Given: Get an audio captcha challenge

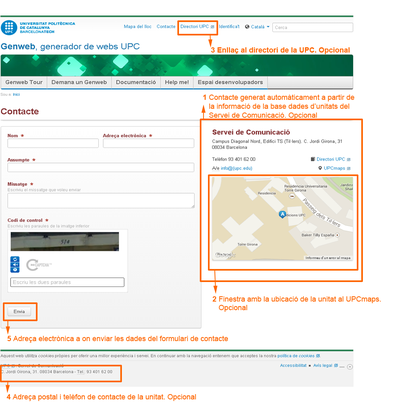Looking at the screenshot, I should tap(15, 265).
